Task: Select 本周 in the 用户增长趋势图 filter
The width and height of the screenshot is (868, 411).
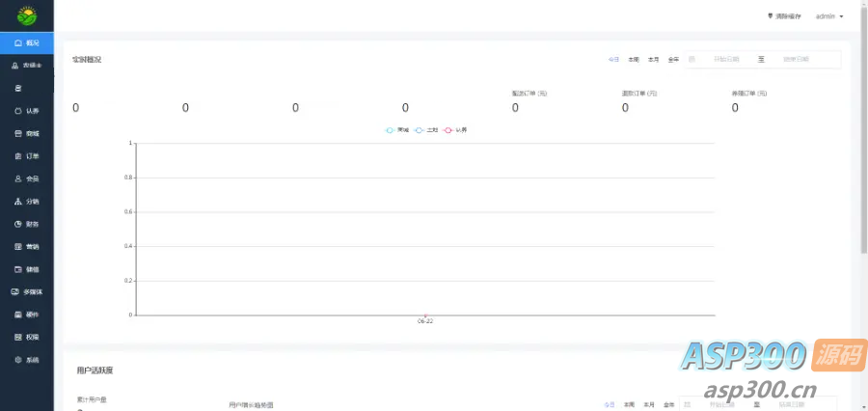Action: (x=629, y=405)
